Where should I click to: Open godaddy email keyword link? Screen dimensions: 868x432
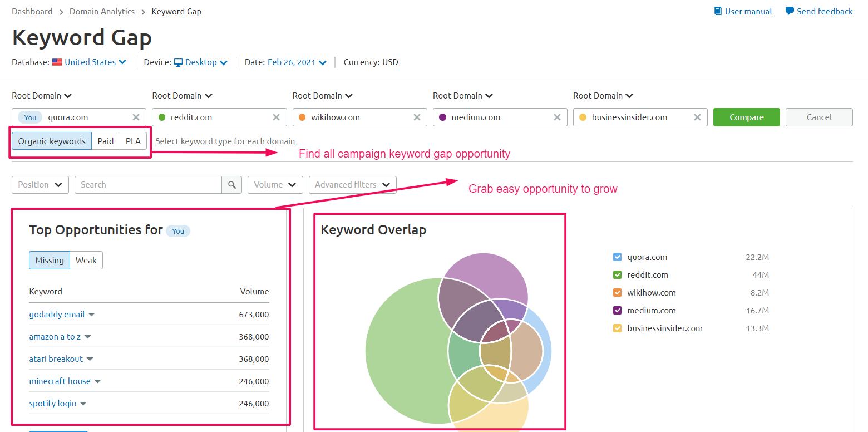57,315
